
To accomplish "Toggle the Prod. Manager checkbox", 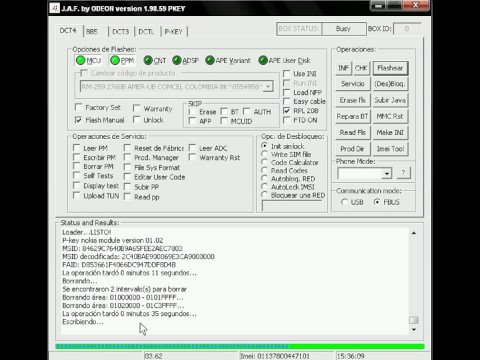I will pyautogui.click(x=127, y=157).
